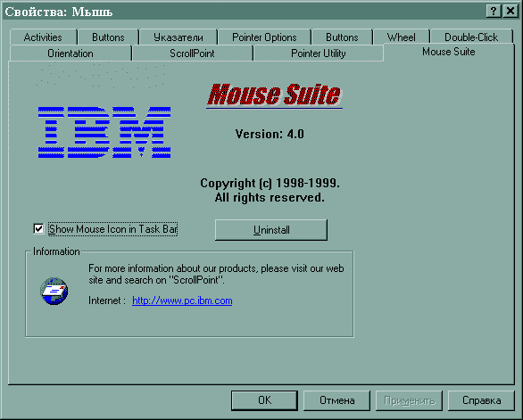The width and height of the screenshot is (523, 420).
Task: Open the ScrollPoint tab
Action: [x=192, y=54]
